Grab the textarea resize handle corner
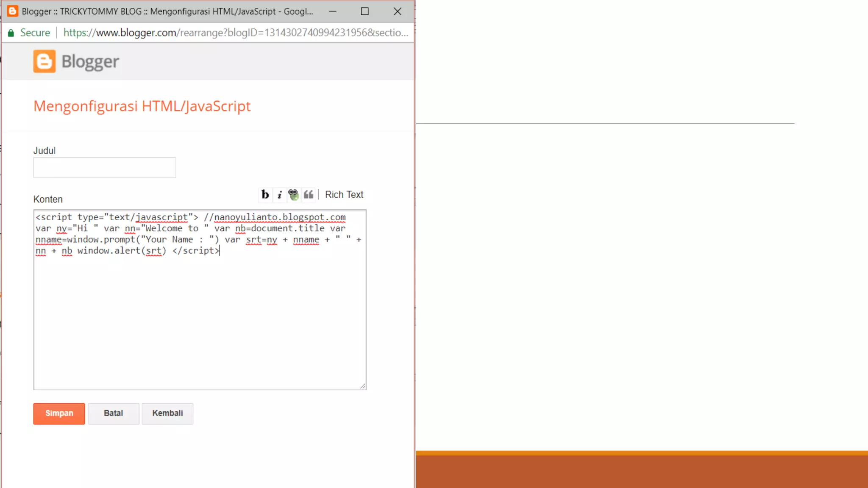The image size is (868, 488). click(363, 386)
